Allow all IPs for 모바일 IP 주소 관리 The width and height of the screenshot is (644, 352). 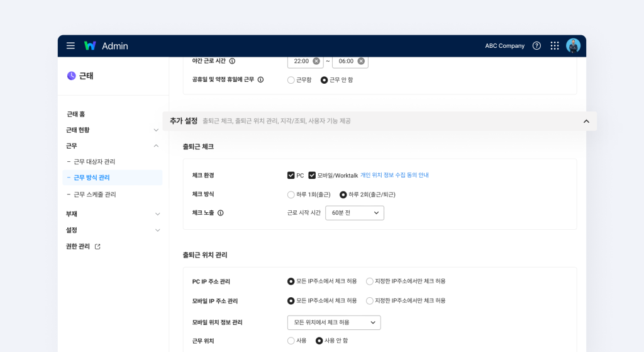(291, 300)
